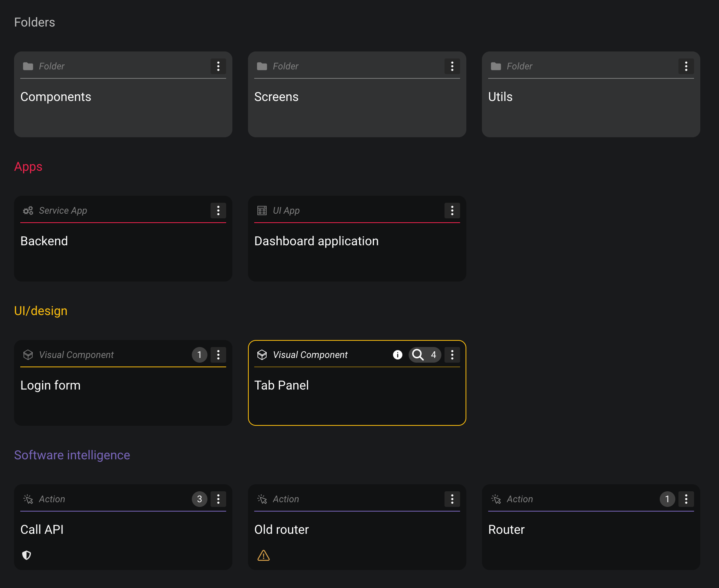This screenshot has height=588, width=719.
Task: Open the options menu for the Old router action
Action: (452, 499)
